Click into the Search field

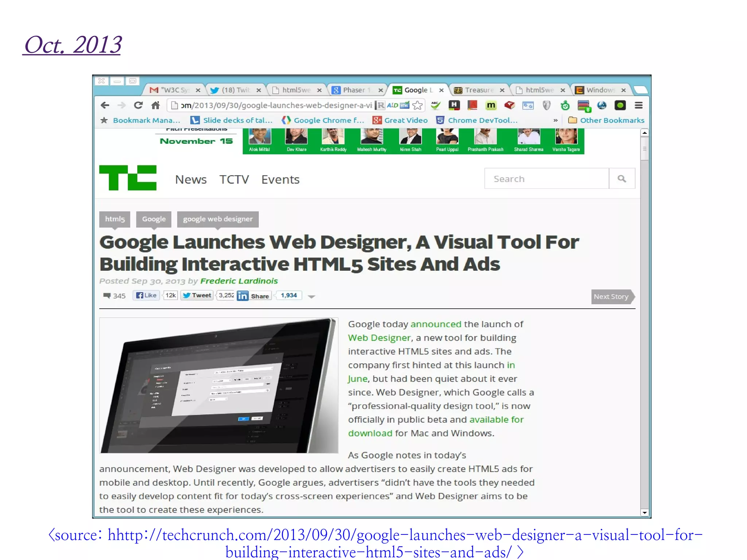[547, 178]
